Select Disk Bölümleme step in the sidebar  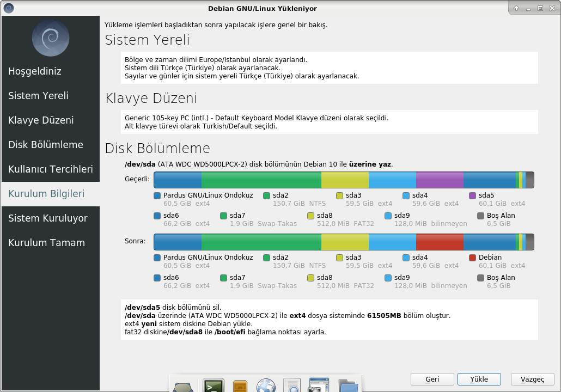coord(51,144)
